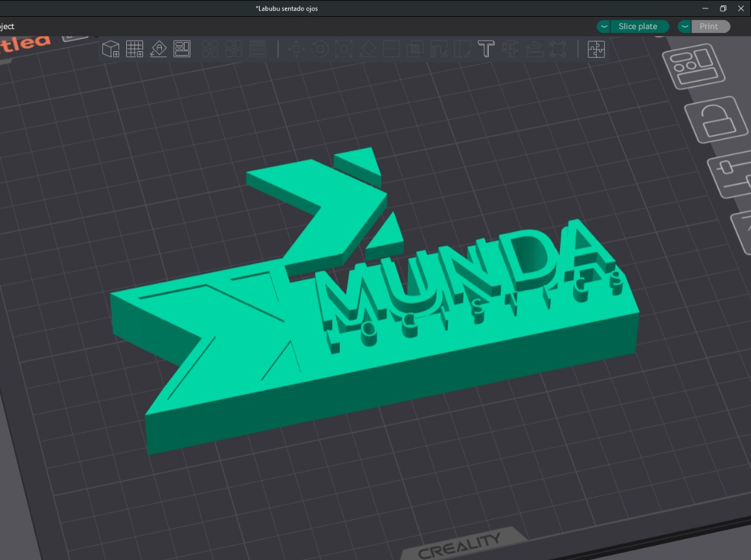751x560 pixels.
Task: Click the Slice plate button
Action: click(x=639, y=27)
